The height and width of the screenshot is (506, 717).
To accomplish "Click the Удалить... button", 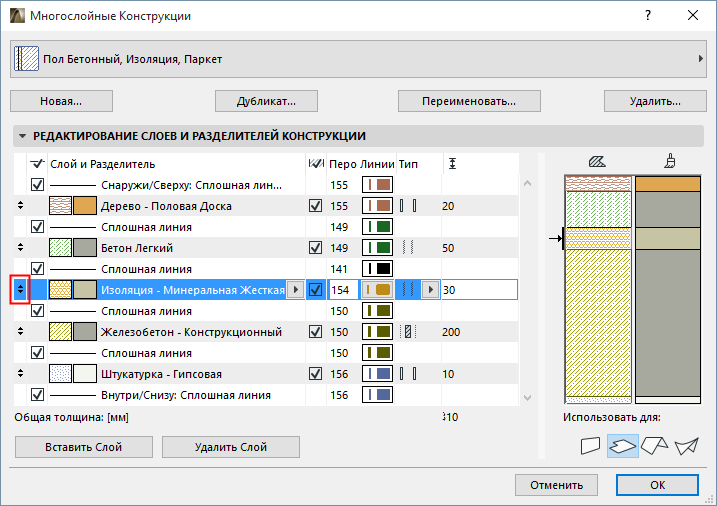I will [x=655, y=101].
